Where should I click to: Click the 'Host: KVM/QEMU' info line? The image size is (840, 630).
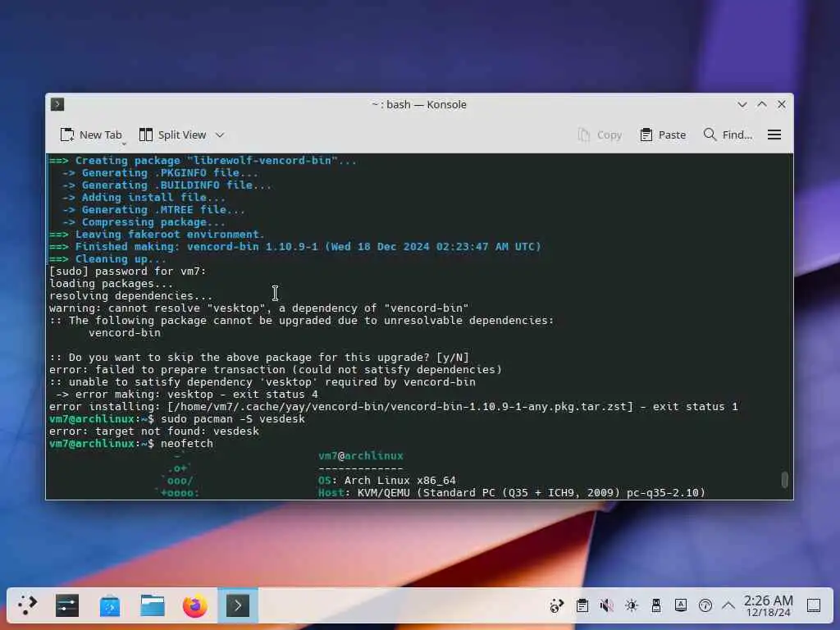[x=512, y=493]
